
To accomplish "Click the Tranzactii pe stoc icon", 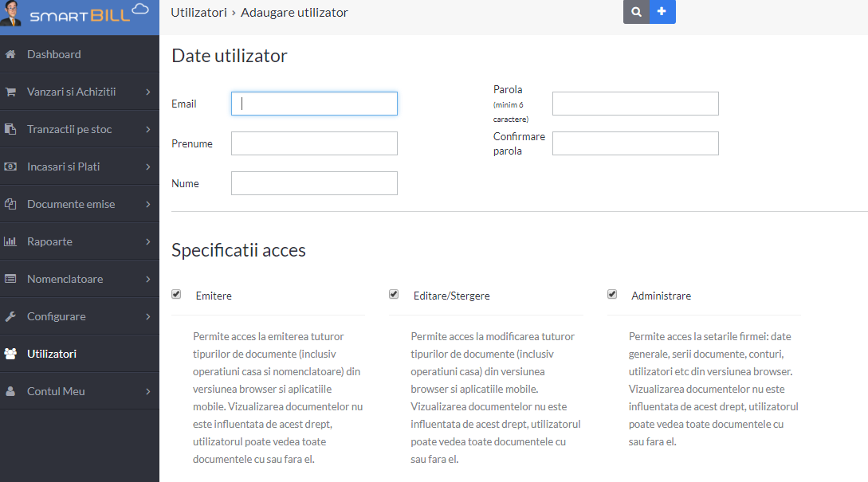I will [10, 129].
